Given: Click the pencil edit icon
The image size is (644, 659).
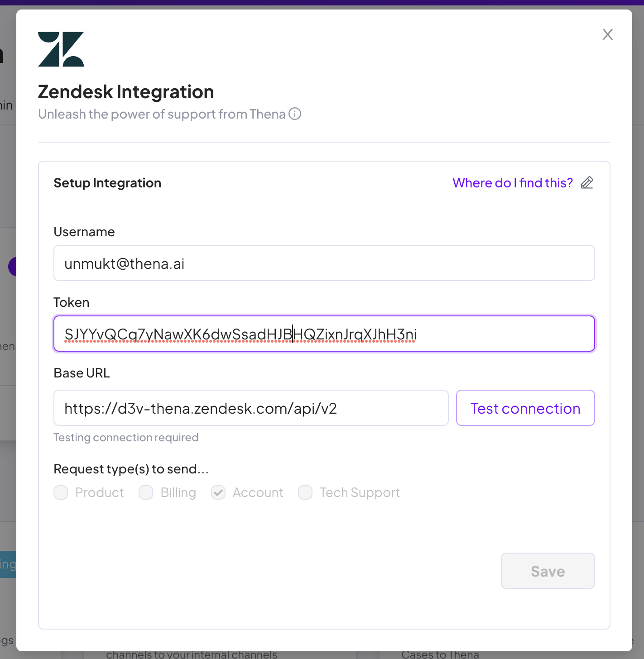Looking at the screenshot, I should [587, 182].
